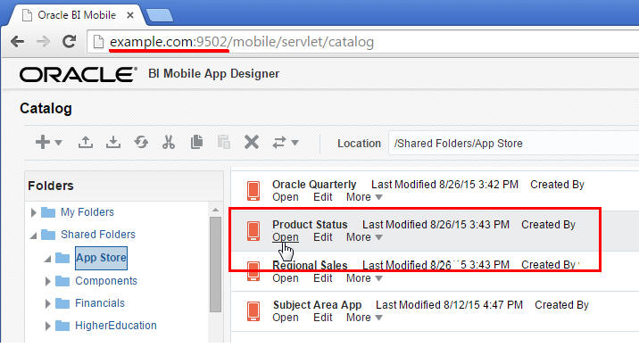
Task: Click the transfer arrows icon
Action: point(279,142)
